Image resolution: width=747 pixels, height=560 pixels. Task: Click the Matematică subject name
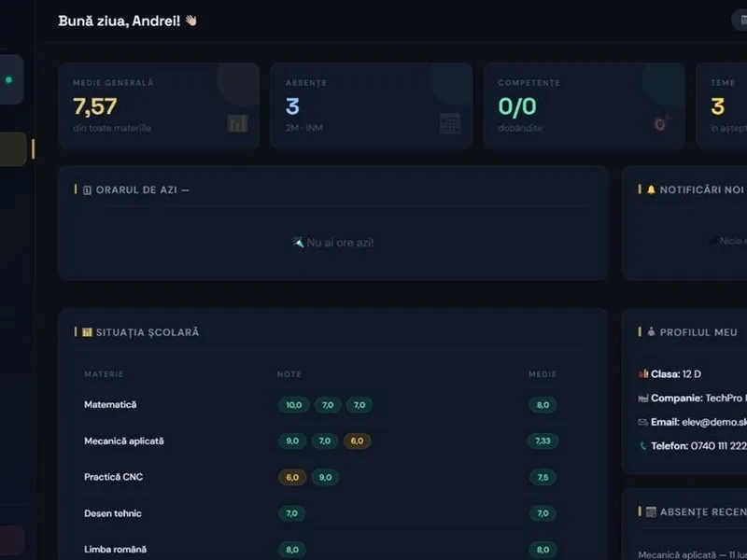coord(110,405)
